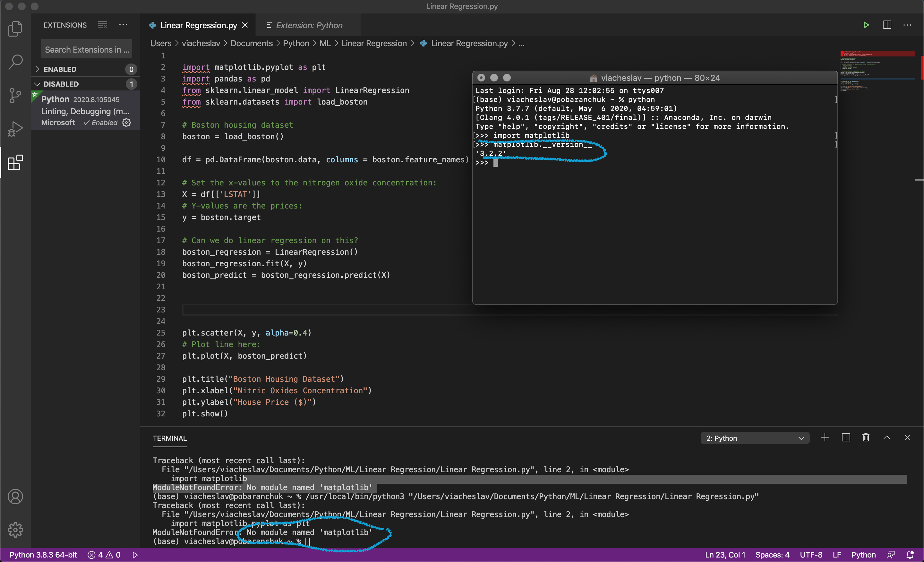Open the Explorer view
Image resolution: width=924 pixels, height=562 pixels.
coord(15,29)
